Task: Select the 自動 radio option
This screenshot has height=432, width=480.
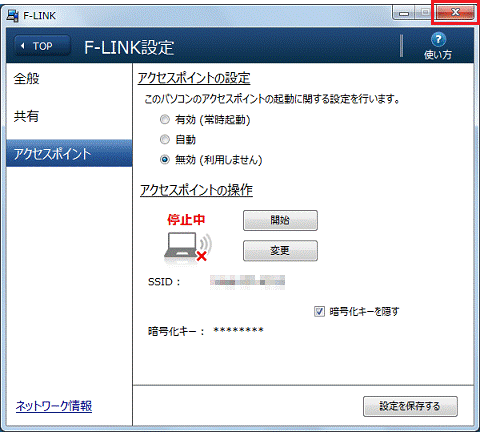Action: (x=165, y=139)
